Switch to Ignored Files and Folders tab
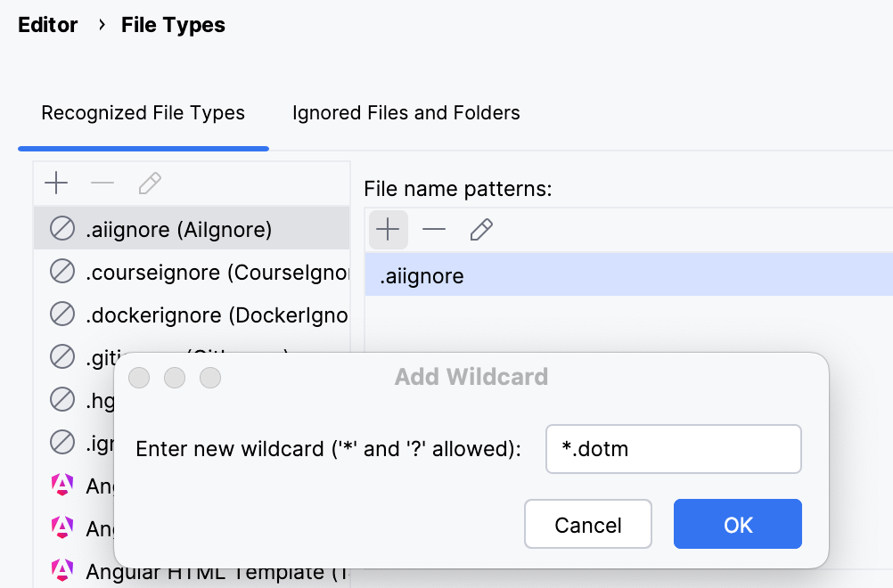The image size is (893, 588). click(406, 113)
